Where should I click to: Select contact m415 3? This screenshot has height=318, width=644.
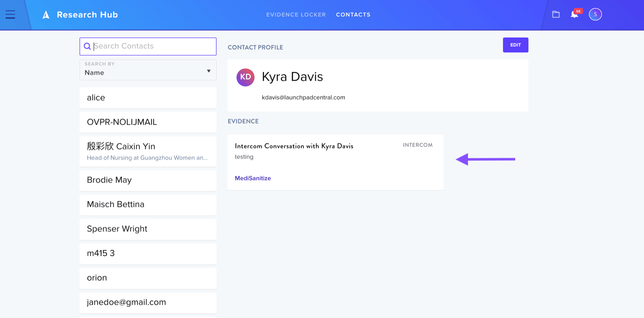pyautogui.click(x=148, y=254)
